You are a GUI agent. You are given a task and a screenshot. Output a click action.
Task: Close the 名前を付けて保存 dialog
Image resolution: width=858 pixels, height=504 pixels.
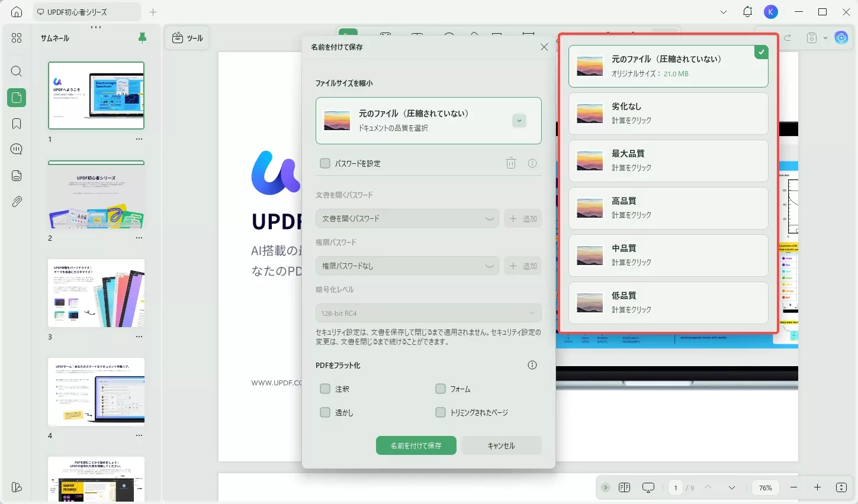544,47
